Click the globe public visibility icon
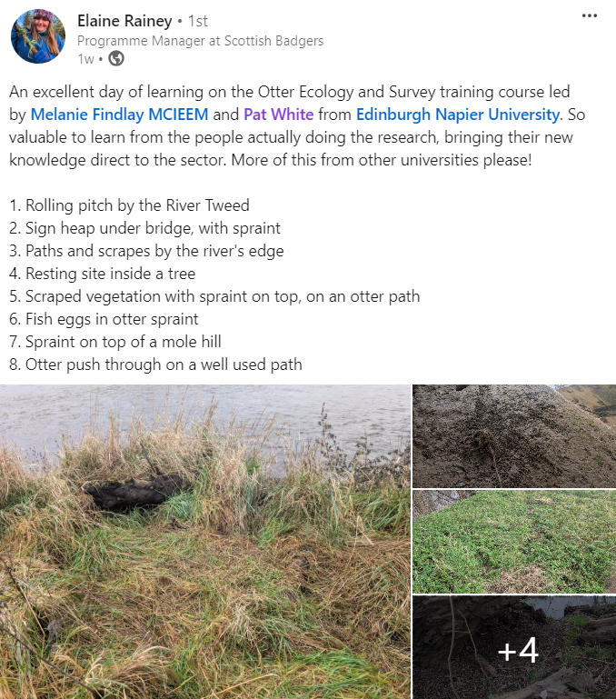The height and width of the screenshot is (699, 616). [x=116, y=58]
